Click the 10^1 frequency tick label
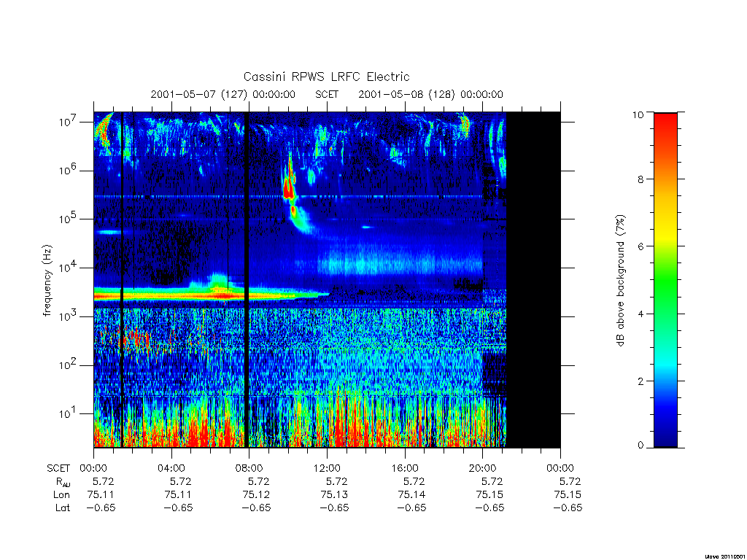The width and height of the screenshot is (747, 560). pos(69,413)
